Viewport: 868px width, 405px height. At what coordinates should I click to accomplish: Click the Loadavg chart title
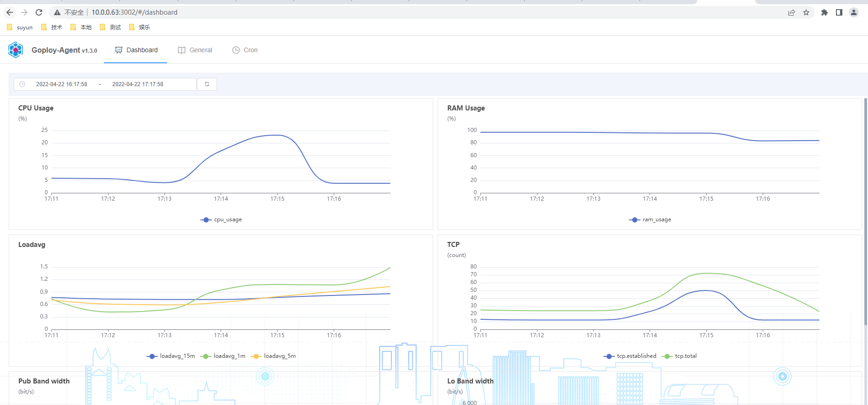pos(32,245)
